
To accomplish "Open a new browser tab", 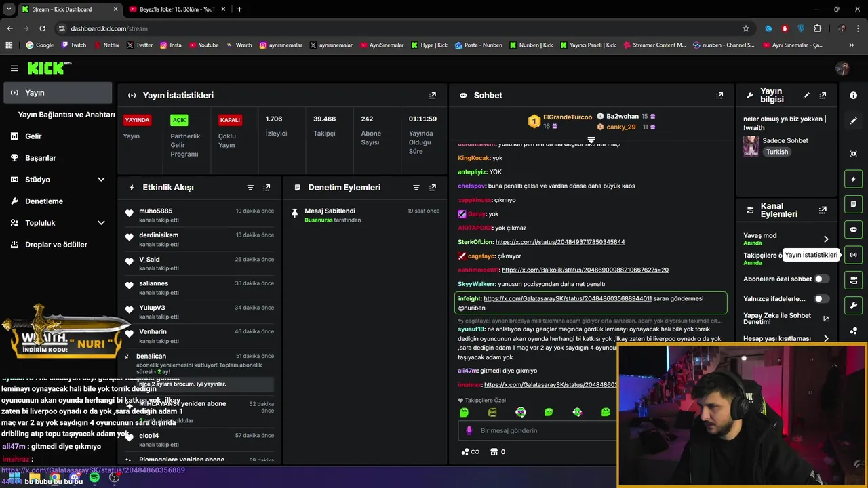I will (239, 9).
